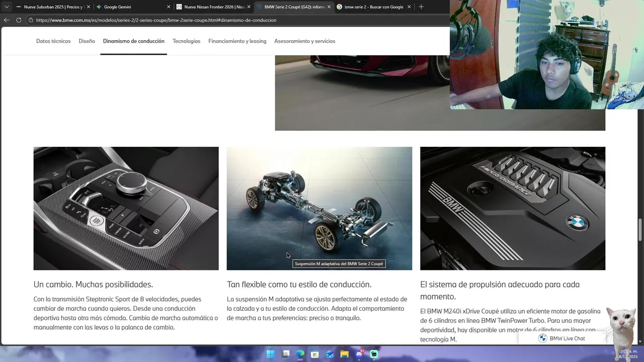
Task: Close the bmw serie 2 Google tab
Action: [409, 7]
